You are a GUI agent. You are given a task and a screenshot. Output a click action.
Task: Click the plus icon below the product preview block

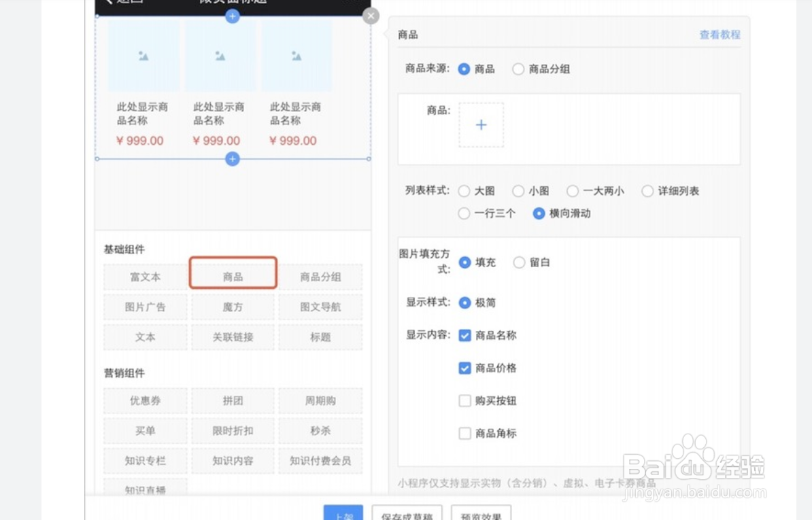pyautogui.click(x=233, y=158)
